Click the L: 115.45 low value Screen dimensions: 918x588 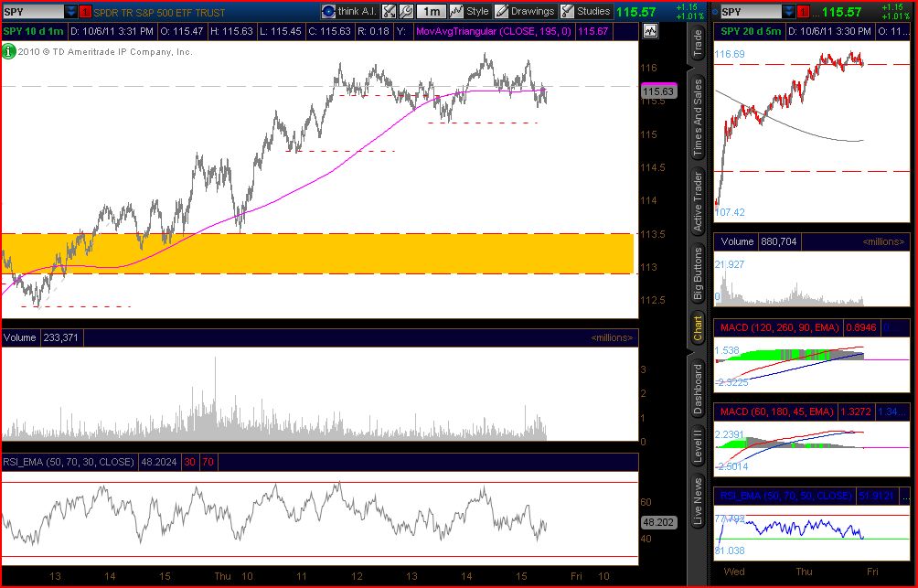(x=281, y=31)
